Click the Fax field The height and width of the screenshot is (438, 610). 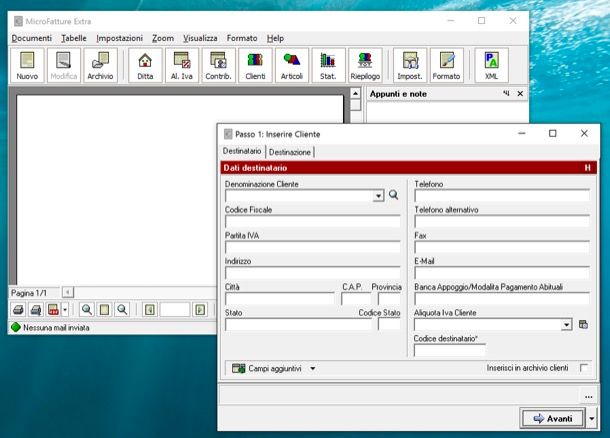502,247
